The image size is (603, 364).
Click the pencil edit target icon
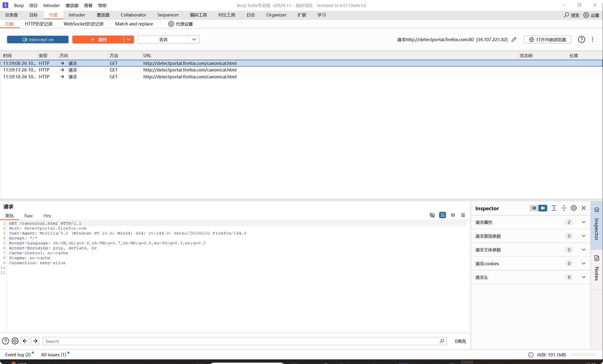(x=514, y=39)
